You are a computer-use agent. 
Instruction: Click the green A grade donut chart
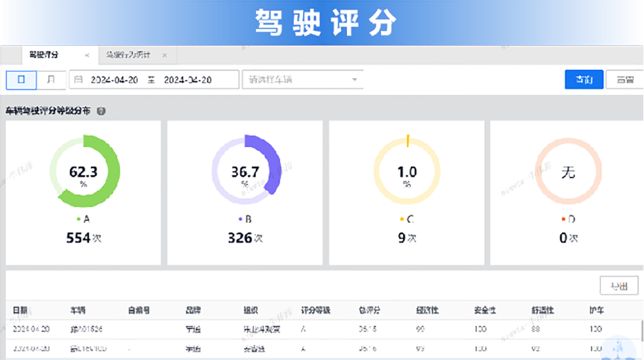tap(84, 171)
